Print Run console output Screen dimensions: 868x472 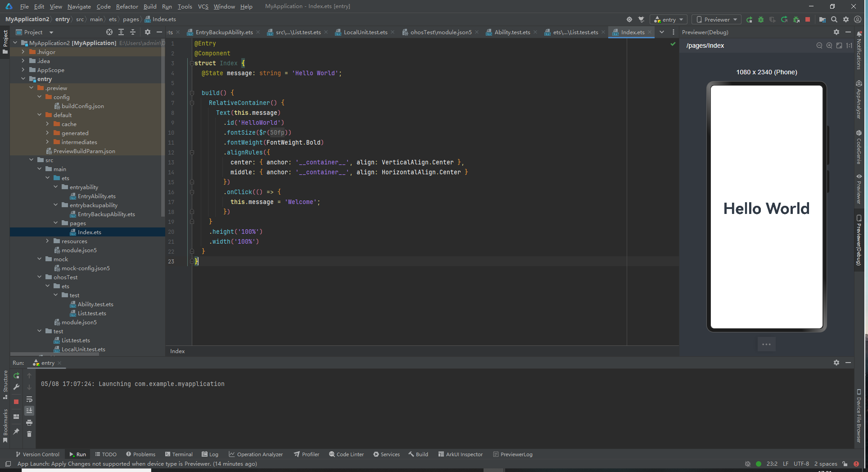pyautogui.click(x=29, y=422)
